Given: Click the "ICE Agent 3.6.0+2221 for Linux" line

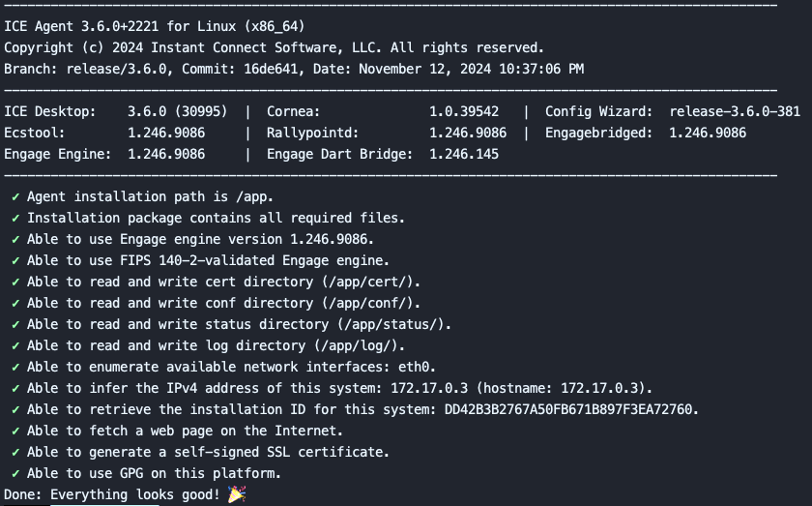Looking at the screenshot, I should 155,26.
